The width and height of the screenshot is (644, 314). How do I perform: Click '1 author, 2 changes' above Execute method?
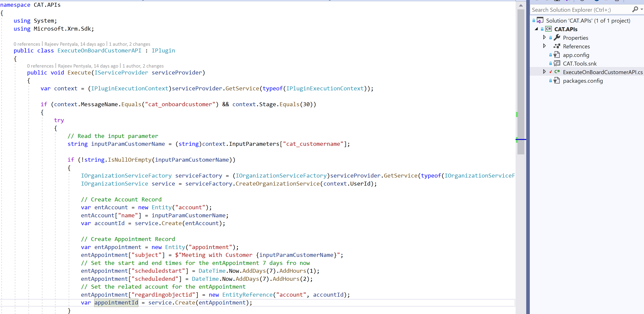(143, 66)
